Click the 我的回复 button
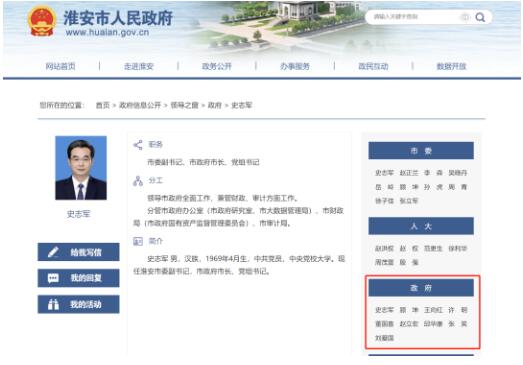 78,278
